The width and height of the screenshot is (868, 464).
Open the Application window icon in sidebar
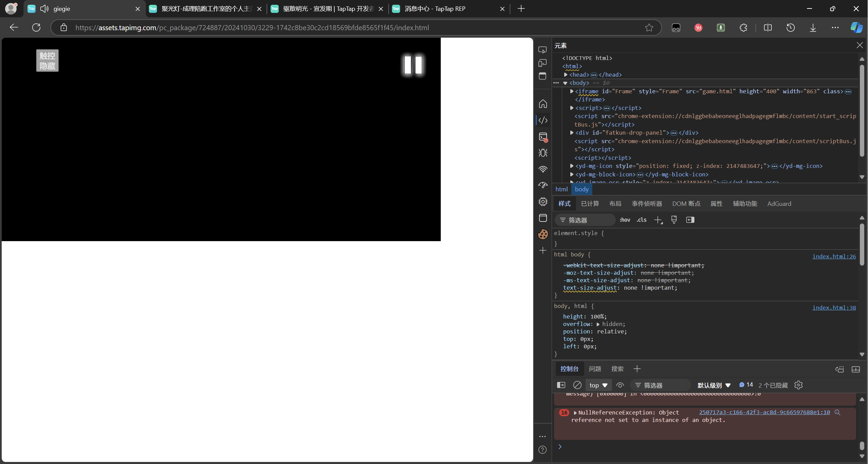pos(543,218)
